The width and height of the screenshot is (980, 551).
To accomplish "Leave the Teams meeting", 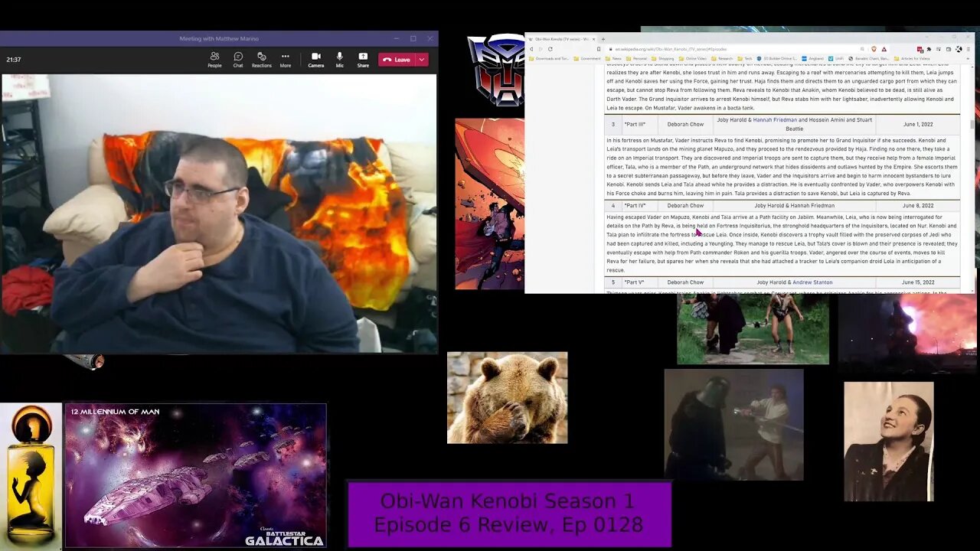I will pos(397,60).
